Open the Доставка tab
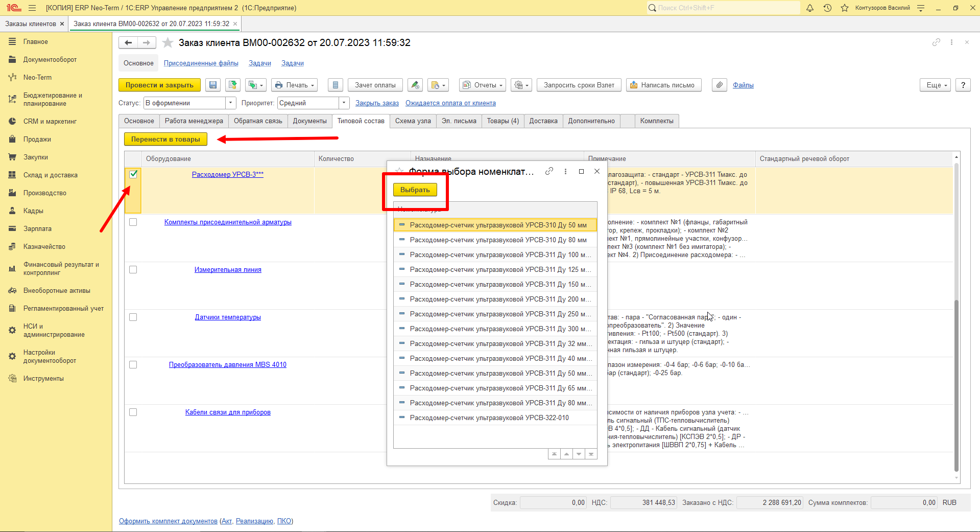980x532 pixels. (x=543, y=121)
